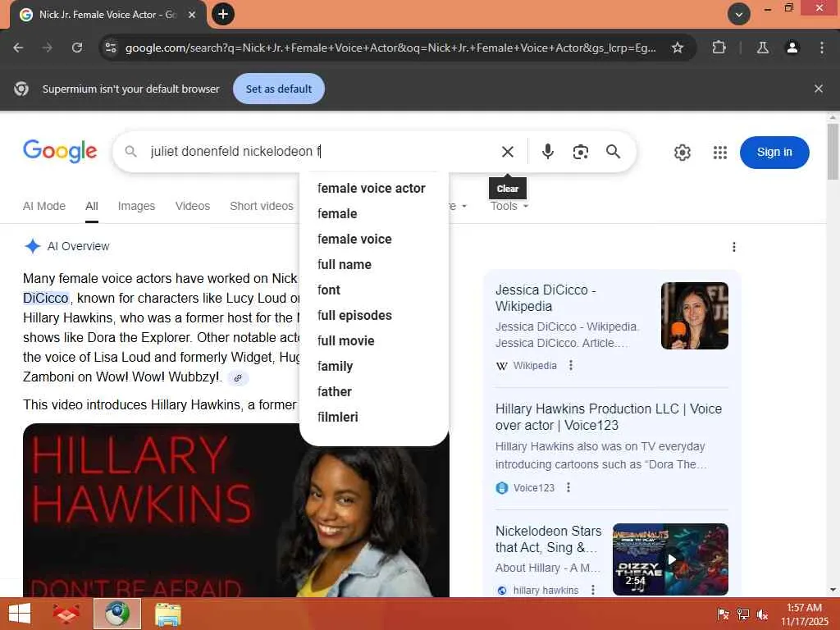Open the tab search dropdown arrow
This screenshot has height=630, width=840.
[739, 15]
